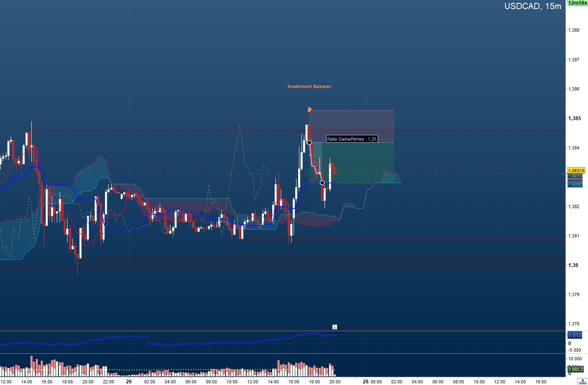This screenshot has width=588, height=385.
Task: Click the red stop-loss zone of ratio tool
Action: [352, 126]
